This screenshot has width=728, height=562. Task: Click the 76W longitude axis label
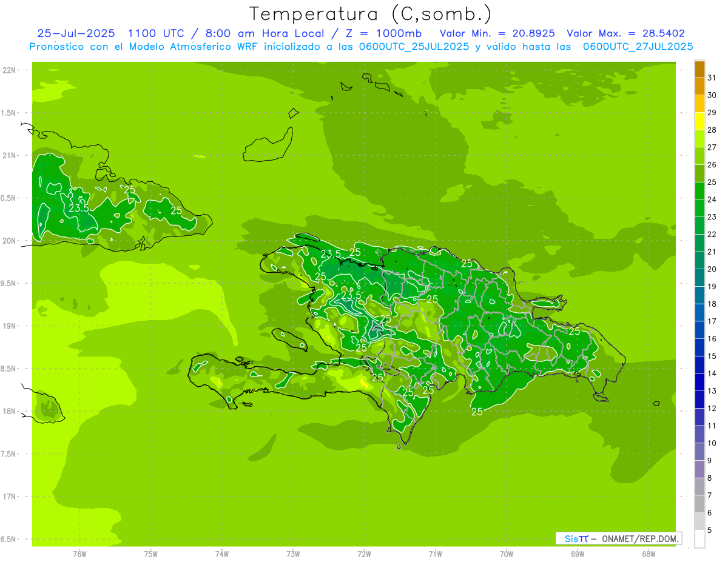tap(79, 554)
